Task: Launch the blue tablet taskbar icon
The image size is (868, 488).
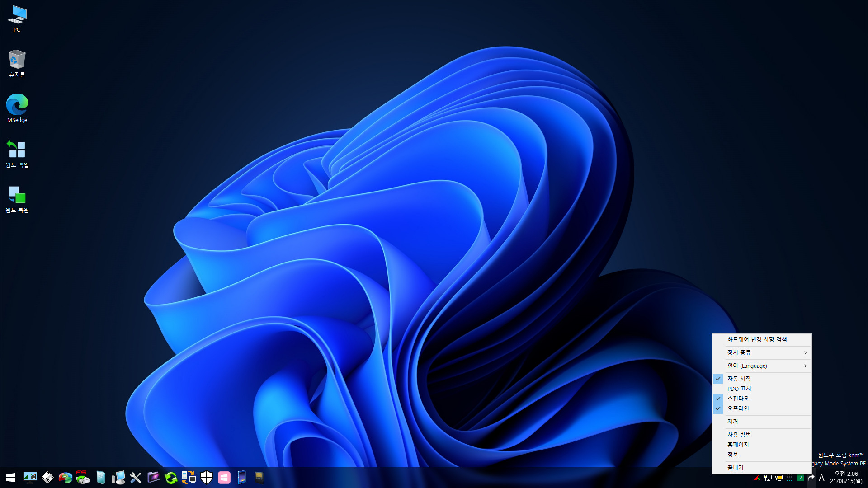Action: [242, 478]
